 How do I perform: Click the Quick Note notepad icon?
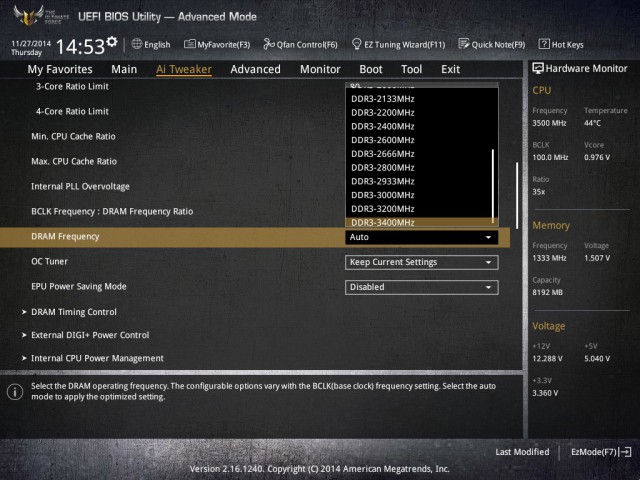click(x=464, y=44)
